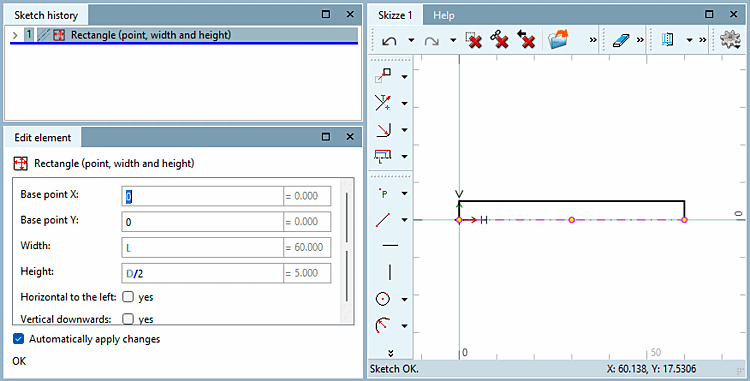Click the Undo arrow in the Skizze toolbar
Screen dimensions: 750x381
pyautogui.click(x=389, y=41)
